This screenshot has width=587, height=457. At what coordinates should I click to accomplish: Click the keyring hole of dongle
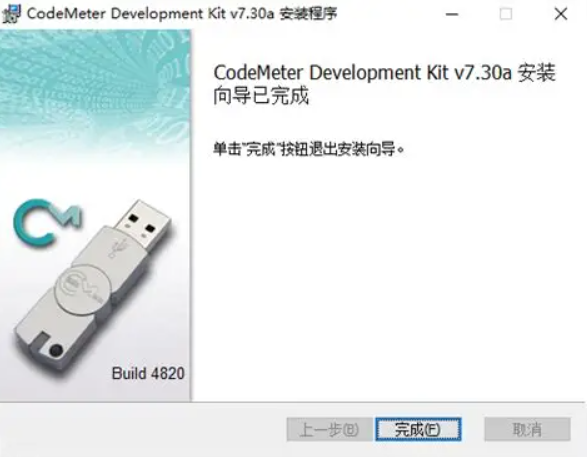pos(56,350)
